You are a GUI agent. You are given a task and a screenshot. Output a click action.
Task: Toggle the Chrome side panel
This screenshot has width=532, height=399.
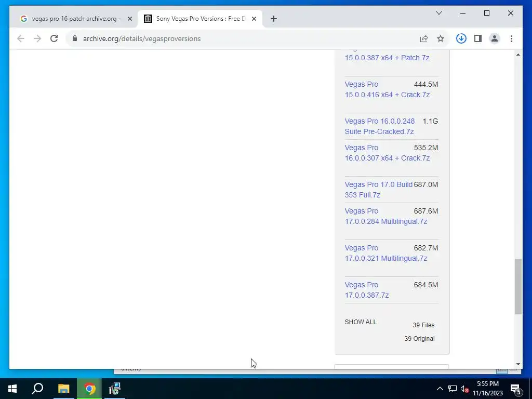[x=478, y=38]
